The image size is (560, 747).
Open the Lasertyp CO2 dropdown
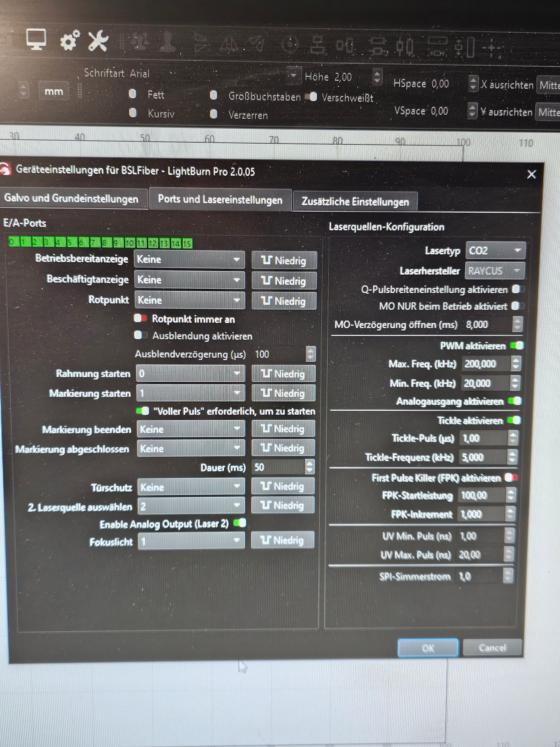pos(495,251)
